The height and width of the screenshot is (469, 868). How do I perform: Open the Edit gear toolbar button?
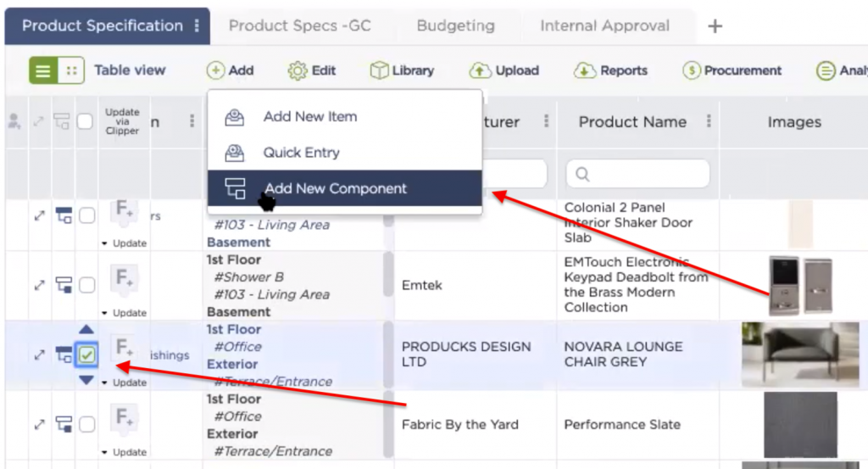[x=312, y=70]
